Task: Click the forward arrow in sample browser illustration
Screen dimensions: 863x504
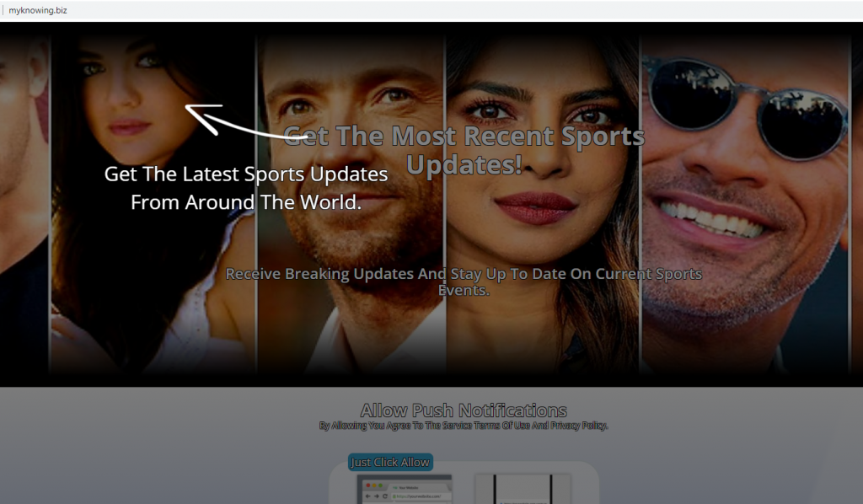Action: click(374, 497)
